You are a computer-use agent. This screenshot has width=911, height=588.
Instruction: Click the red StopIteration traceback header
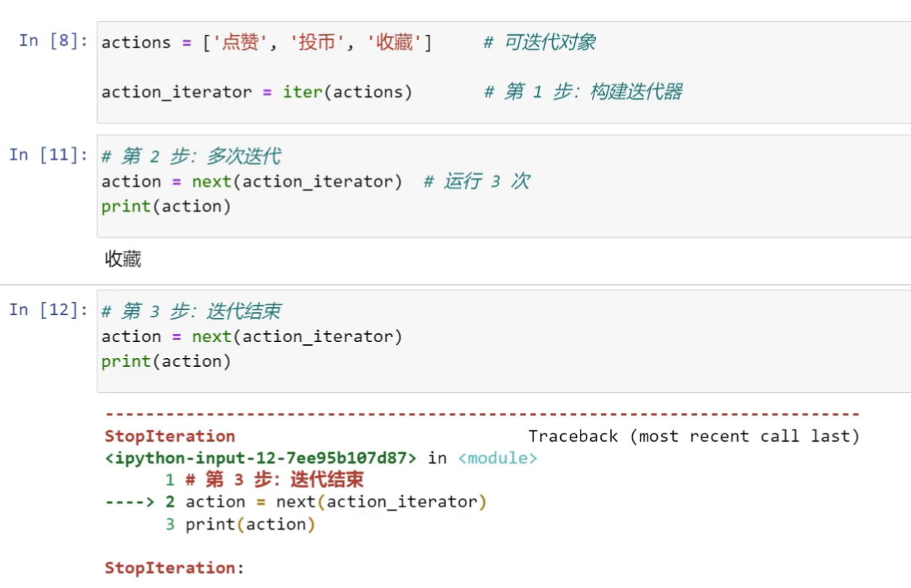(x=170, y=437)
